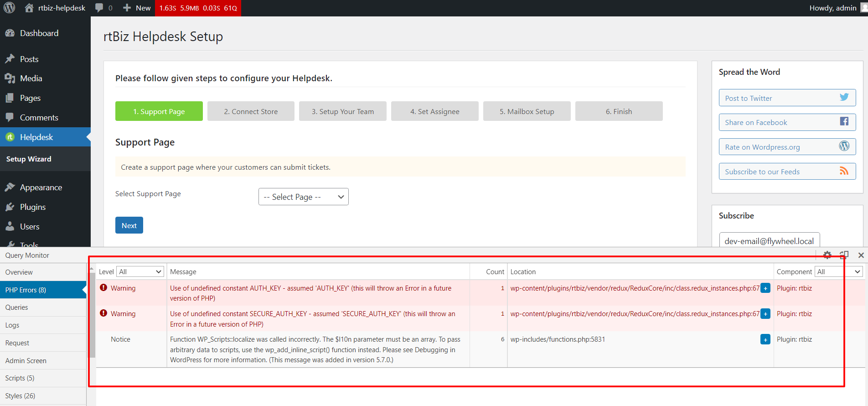Open the Media menu
Viewport: 868px width, 406px height.
(x=45, y=78)
